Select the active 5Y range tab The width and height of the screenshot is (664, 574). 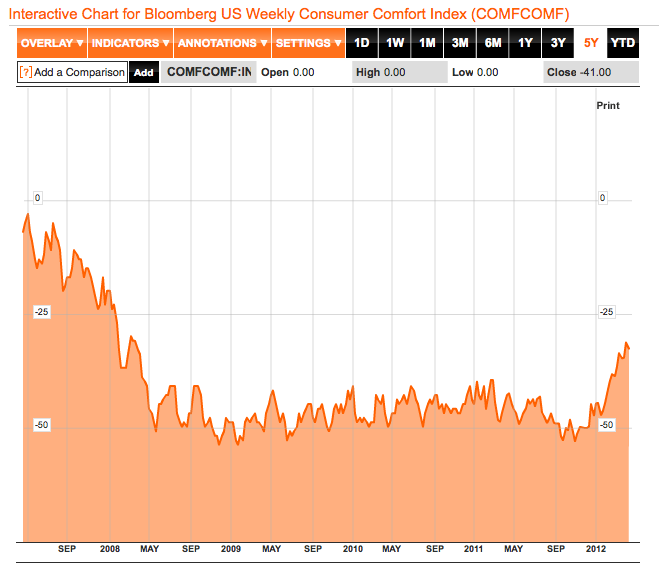coord(591,43)
